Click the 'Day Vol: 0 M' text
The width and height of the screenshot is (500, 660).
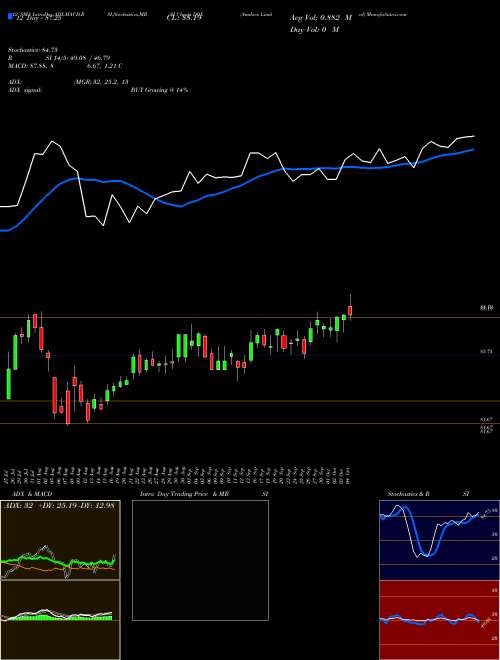tap(314, 29)
